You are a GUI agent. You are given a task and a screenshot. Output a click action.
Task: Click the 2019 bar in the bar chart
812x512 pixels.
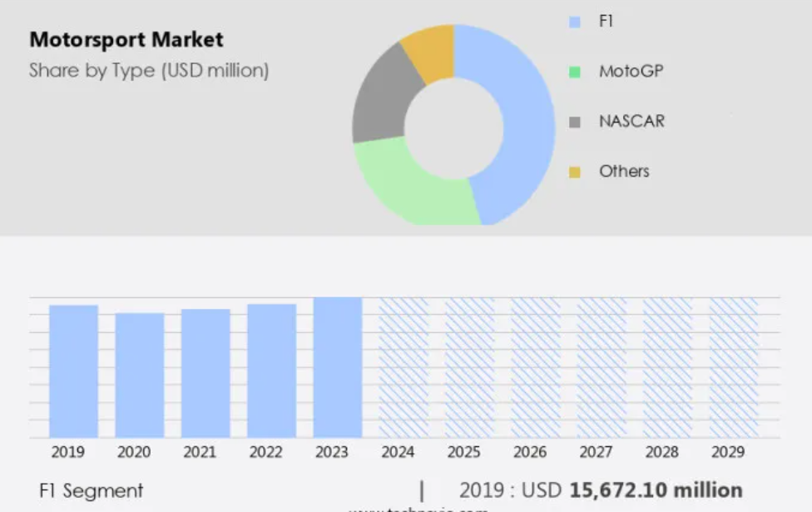[73, 371]
